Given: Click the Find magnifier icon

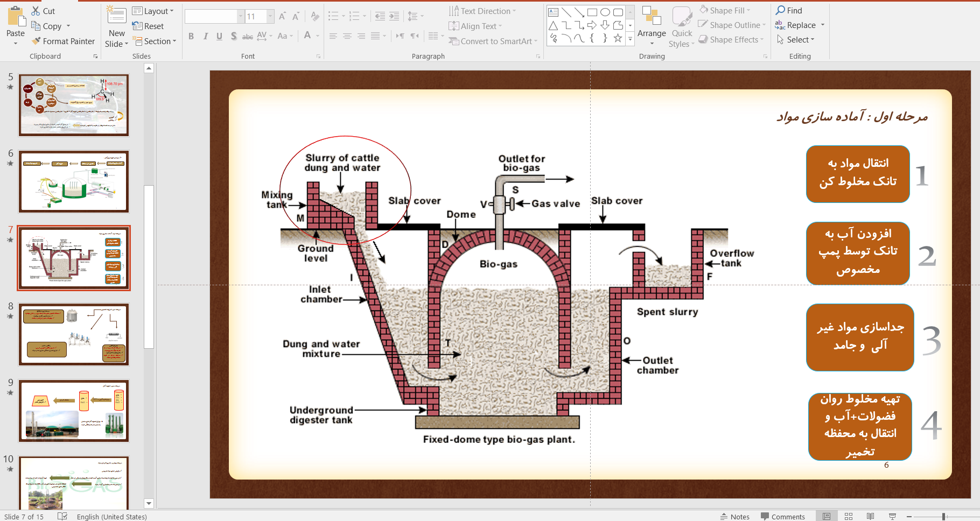Looking at the screenshot, I should [x=781, y=10].
